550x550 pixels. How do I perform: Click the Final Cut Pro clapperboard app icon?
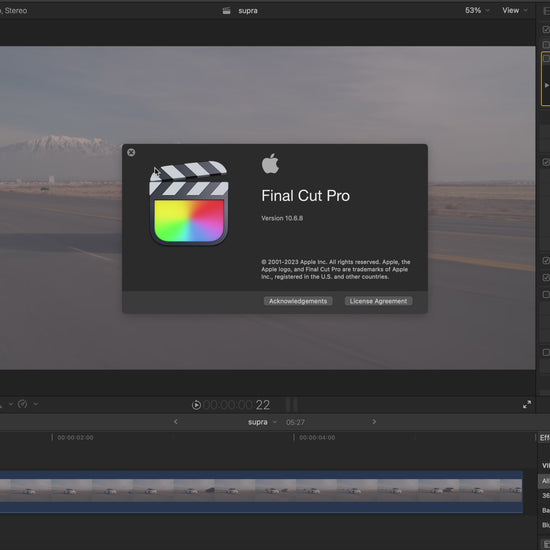(x=189, y=203)
